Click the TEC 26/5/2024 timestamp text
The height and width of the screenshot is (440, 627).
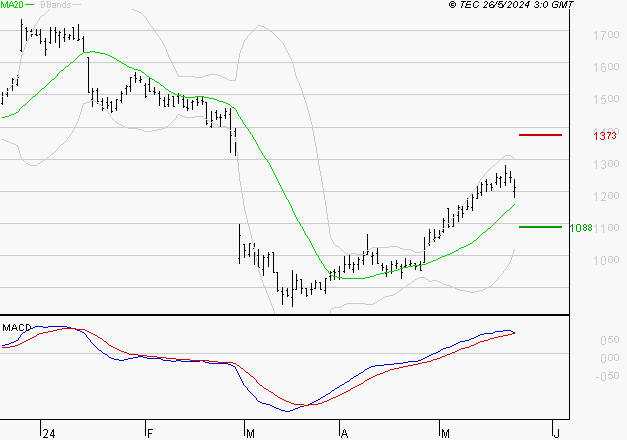point(511,5)
